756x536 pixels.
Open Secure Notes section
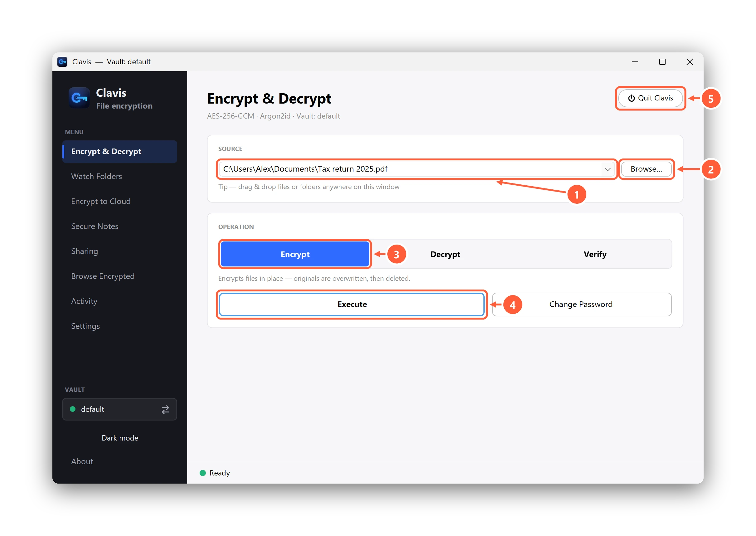click(x=120, y=226)
